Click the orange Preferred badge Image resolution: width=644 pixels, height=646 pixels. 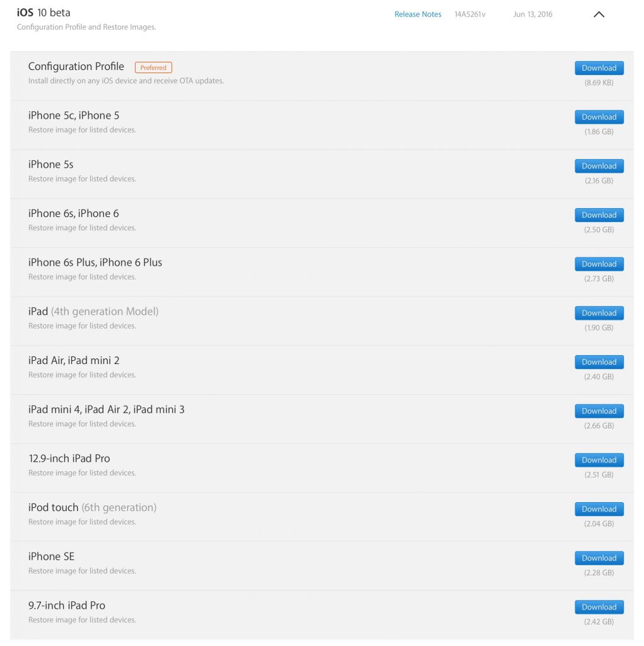click(x=153, y=68)
